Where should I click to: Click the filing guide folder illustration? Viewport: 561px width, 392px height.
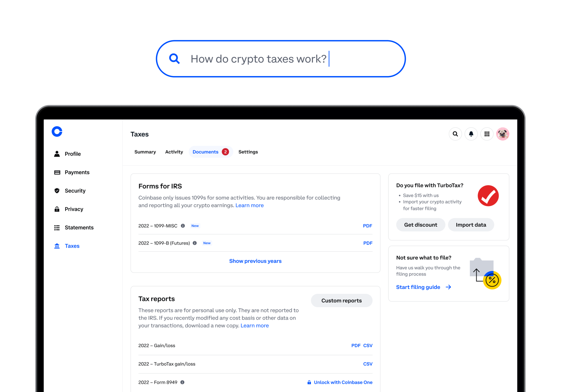[x=486, y=273]
